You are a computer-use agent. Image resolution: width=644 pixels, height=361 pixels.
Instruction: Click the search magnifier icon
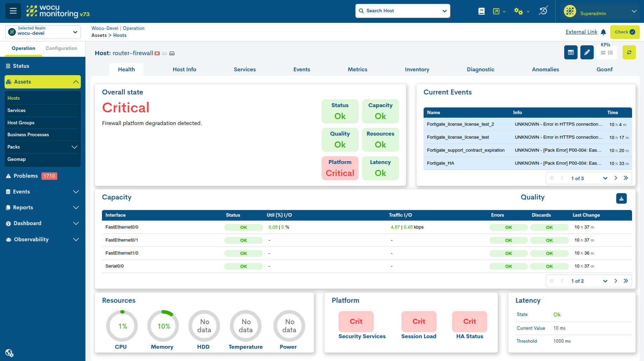coord(361,11)
